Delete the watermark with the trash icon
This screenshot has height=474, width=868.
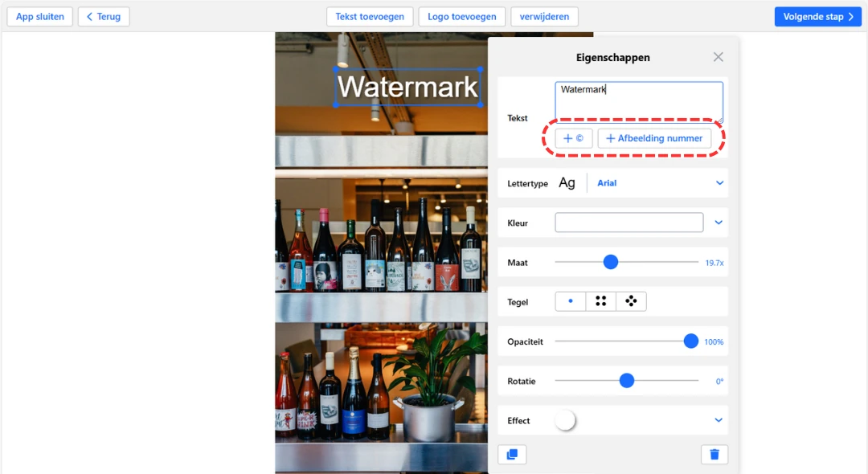pos(714,454)
